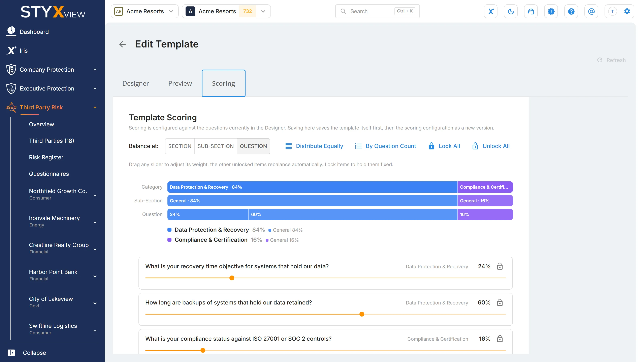Click the Iris X icon in the sidebar
The height and width of the screenshot is (362, 644).
(11, 50)
